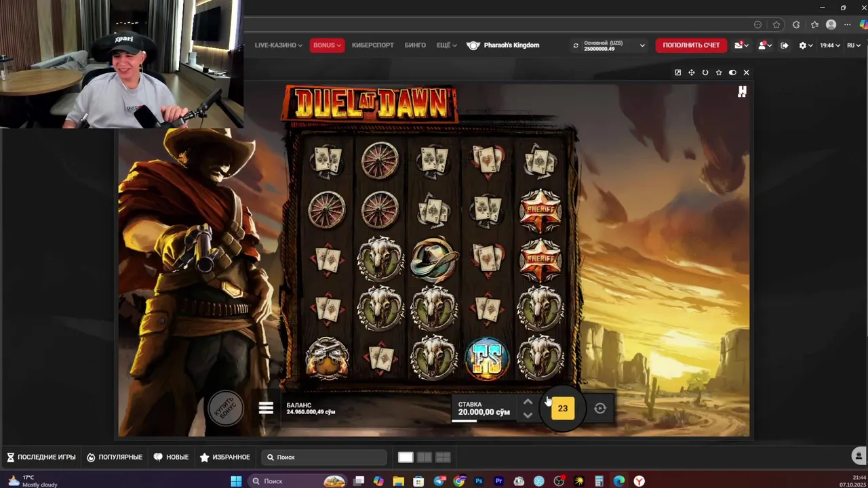Click the FS scatter symbol on reels
The width and height of the screenshot is (868, 488).
(x=487, y=358)
